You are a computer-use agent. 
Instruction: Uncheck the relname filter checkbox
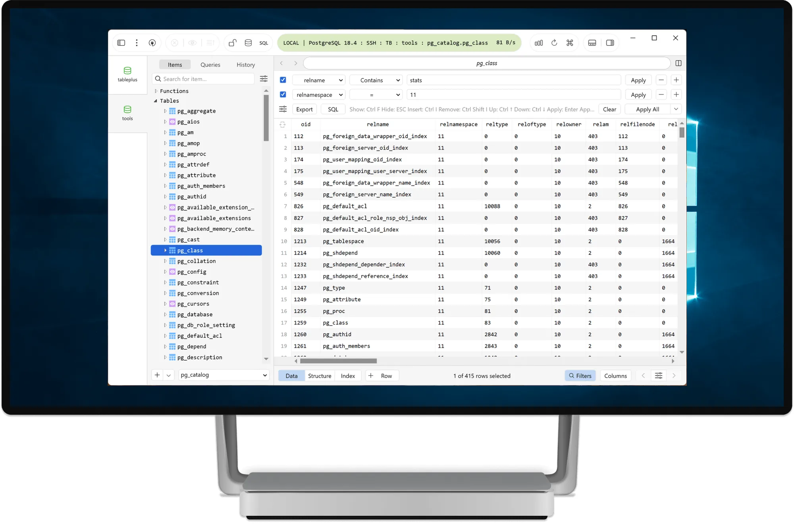coord(283,80)
